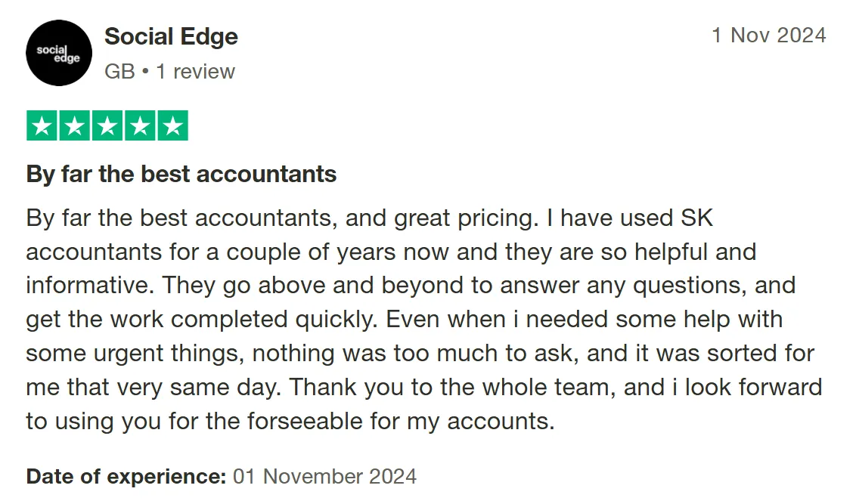Click the second green rating star
This screenshot has height=504, width=856.
75,126
